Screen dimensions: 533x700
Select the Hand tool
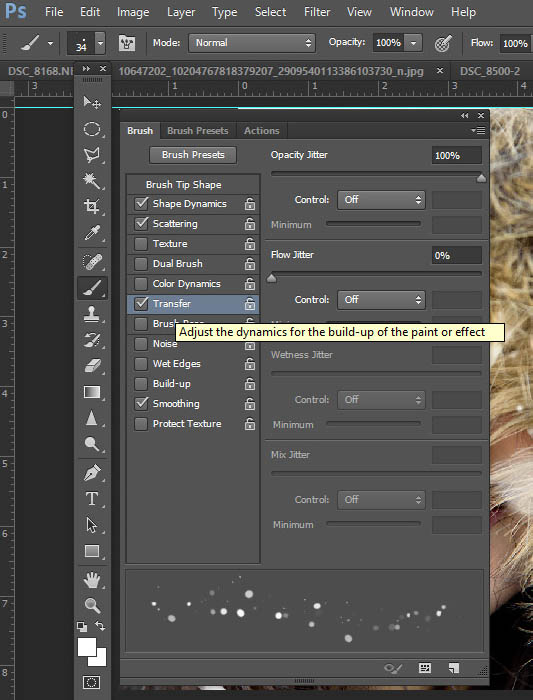coord(92,580)
